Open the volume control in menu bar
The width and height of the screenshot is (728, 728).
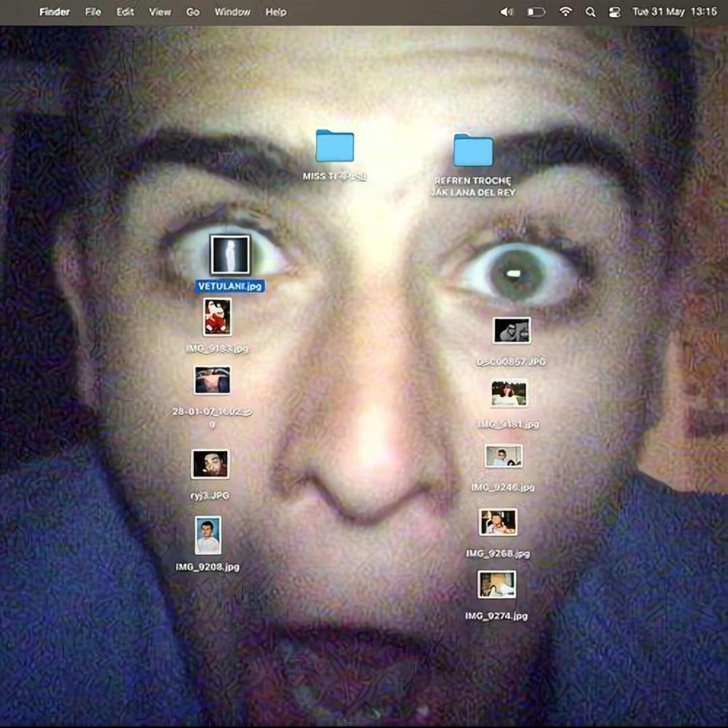tap(506, 12)
